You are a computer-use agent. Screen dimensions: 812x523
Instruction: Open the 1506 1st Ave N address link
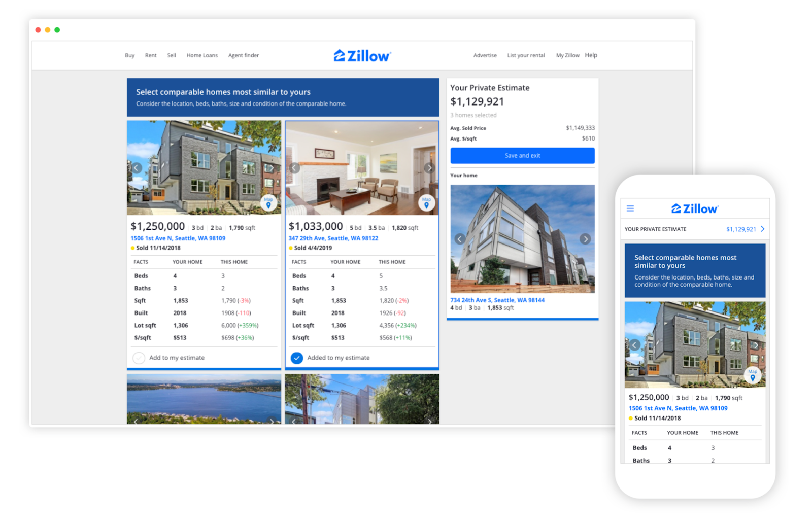tap(178, 238)
